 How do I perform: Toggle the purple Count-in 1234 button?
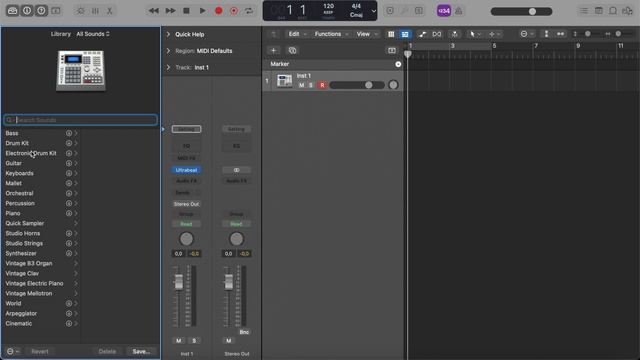pyautogui.click(x=444, y=11)
